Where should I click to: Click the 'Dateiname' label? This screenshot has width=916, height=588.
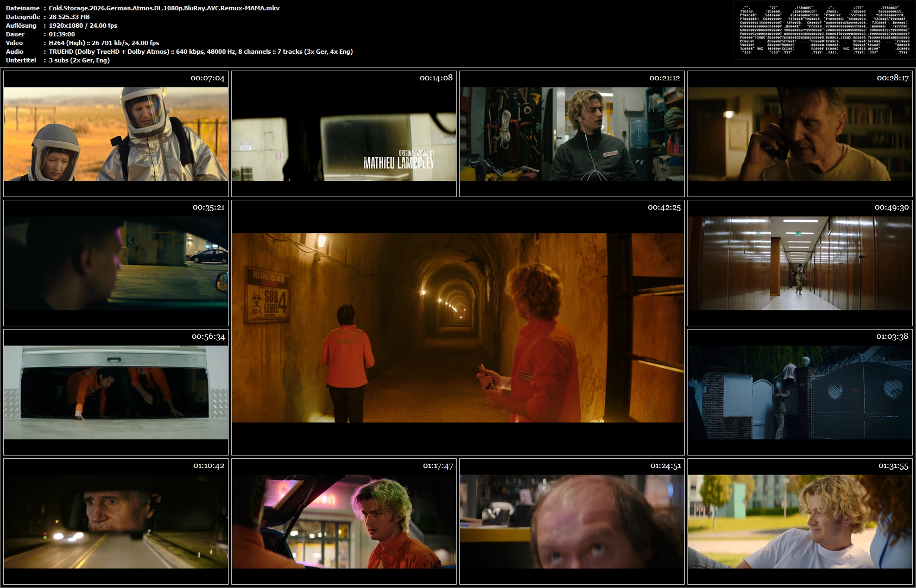pyautogui.click(x=23, y=8)
